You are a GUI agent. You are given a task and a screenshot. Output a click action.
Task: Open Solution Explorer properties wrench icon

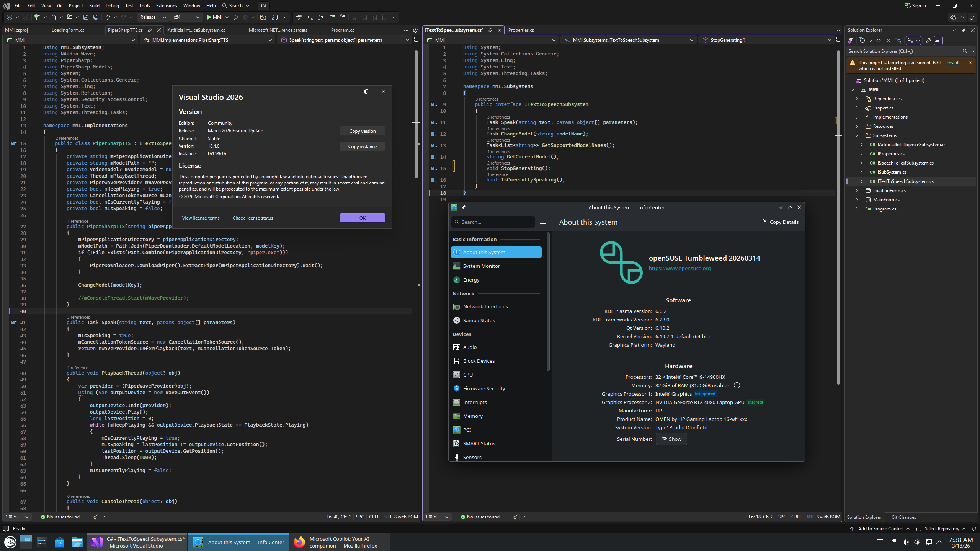click(928, 41)
